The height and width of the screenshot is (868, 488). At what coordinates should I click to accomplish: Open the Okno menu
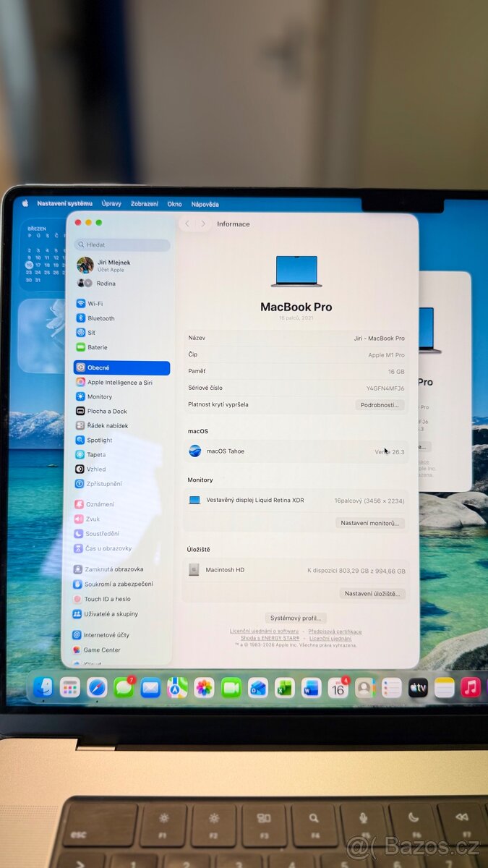pyautogui.click(x=175, y=204)
